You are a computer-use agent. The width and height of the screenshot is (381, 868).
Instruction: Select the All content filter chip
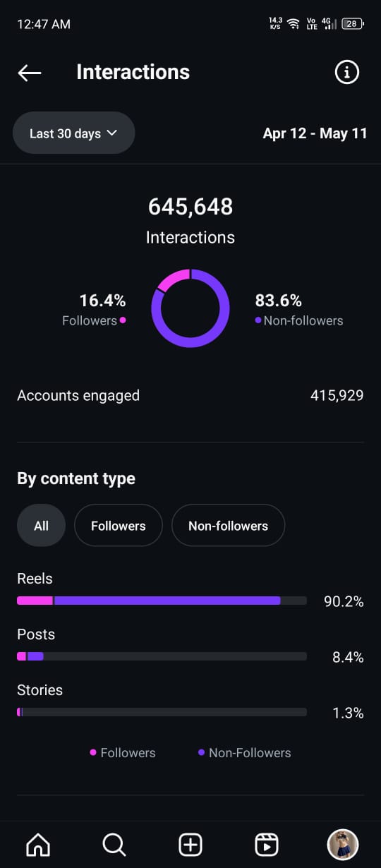point(41,526)
